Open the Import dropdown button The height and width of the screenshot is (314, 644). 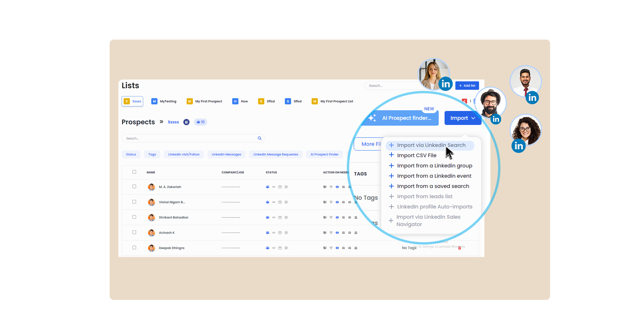coord(463,118)
